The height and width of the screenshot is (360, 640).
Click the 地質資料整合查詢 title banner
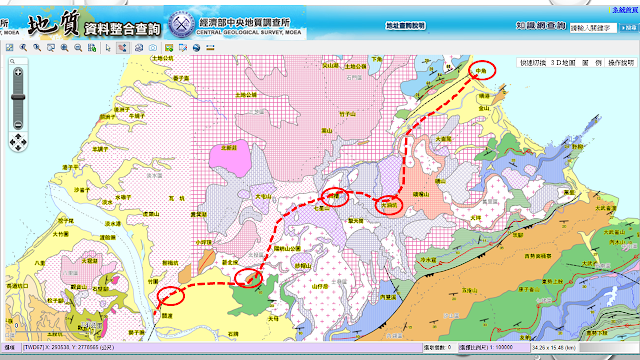pos(95,24)
